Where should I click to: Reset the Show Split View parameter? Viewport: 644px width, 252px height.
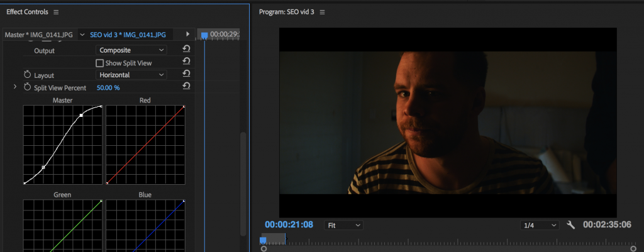[186, 61]
